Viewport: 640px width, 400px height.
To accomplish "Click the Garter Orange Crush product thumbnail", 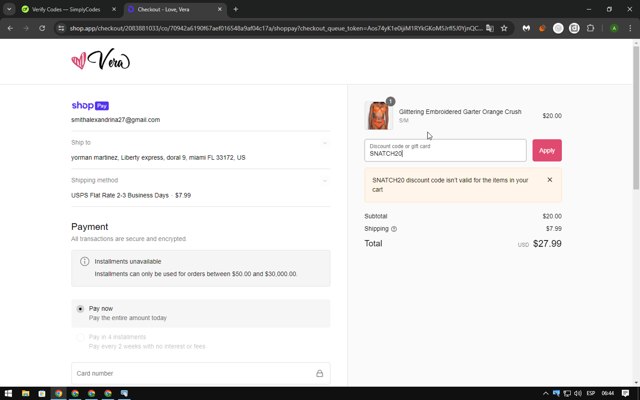I will (x=378, y=116).
